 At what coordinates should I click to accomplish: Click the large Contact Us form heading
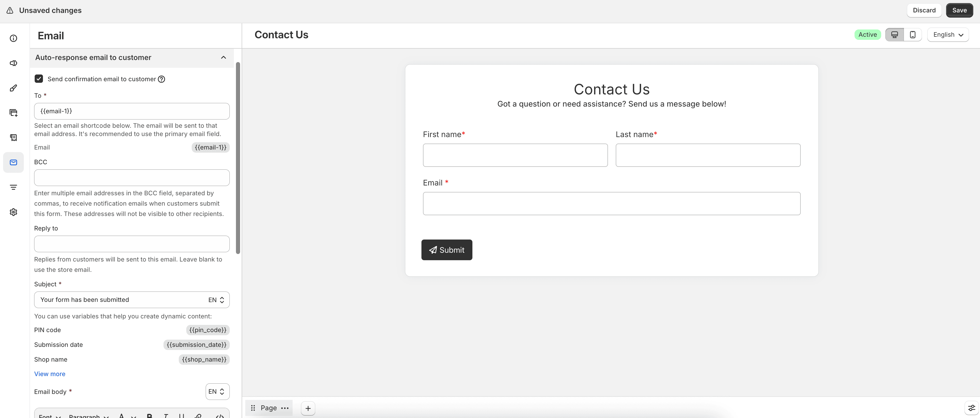[x=611, y=89]
